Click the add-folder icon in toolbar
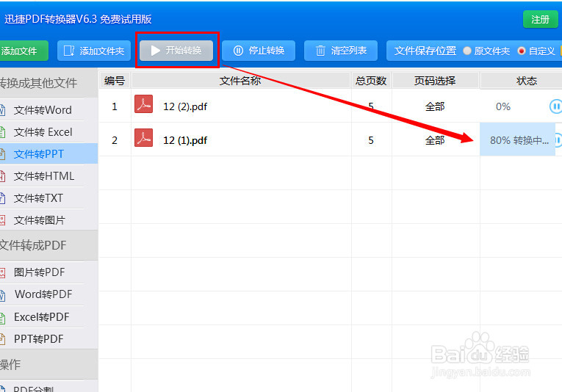Viewport: 562px width, 392px height. click(69, 51)
